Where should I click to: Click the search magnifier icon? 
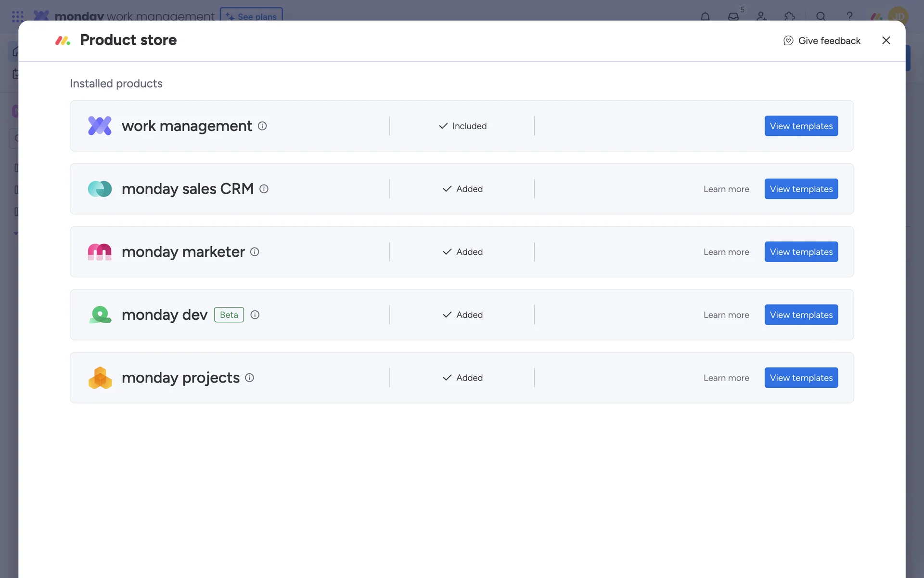[x=821, y=16]
